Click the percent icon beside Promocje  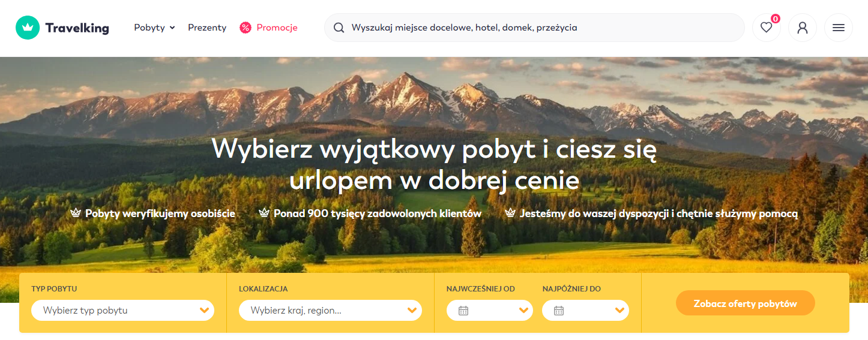point(246,28)
